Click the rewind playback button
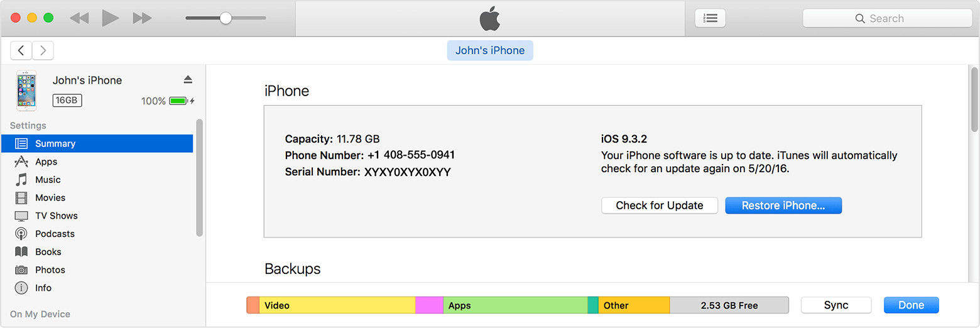This screenshot has height=328, width=980. [x=79, y=18]
